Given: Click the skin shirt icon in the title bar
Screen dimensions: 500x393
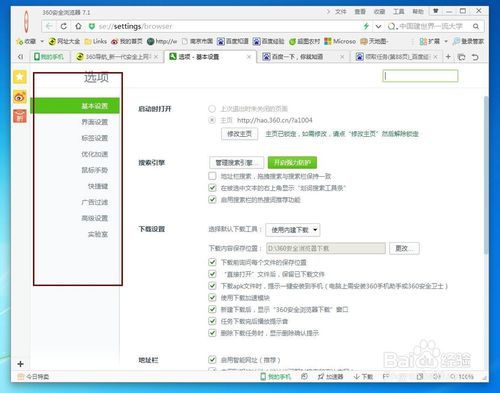Looking at the screenshot, I should tap(435, 11).
